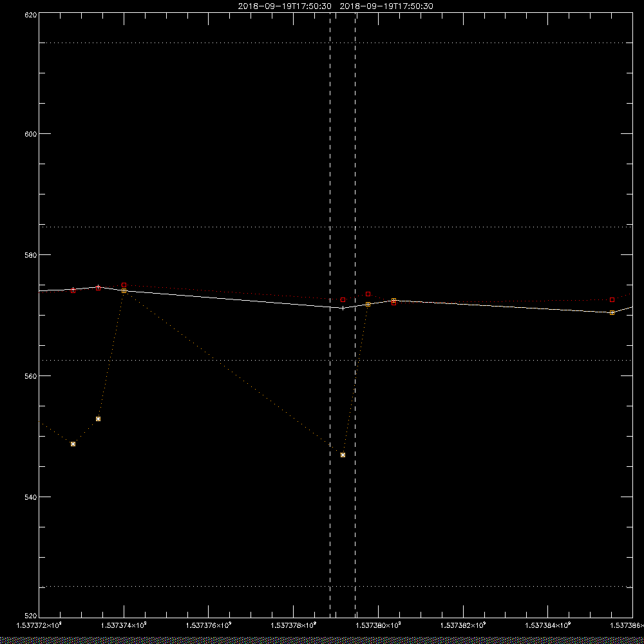Select the 580 y-axis label
644x644 pixels.
[x=31, y=254]
